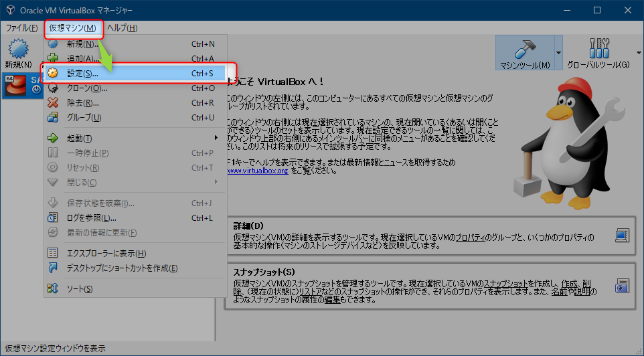This screenshot has width=644, height=356.
Task: Click the Settings (設定) gear icon
Action: [x=53, y=73]
